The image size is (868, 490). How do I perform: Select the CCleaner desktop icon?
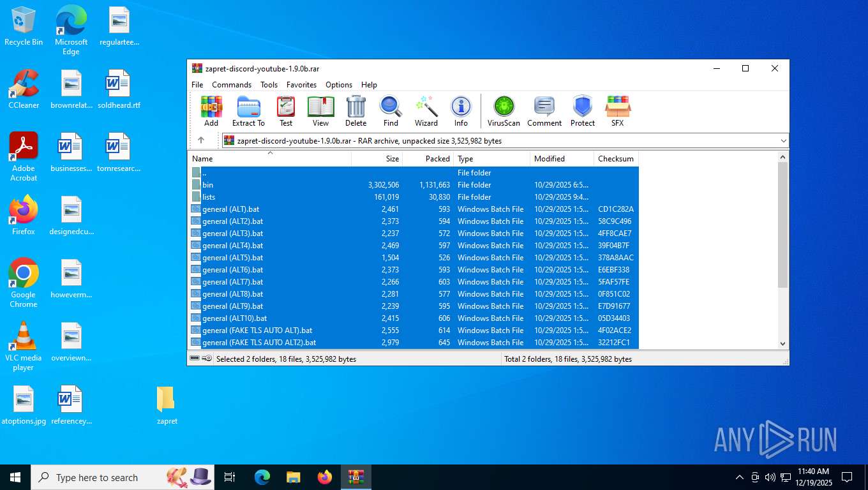coord(24,89)
